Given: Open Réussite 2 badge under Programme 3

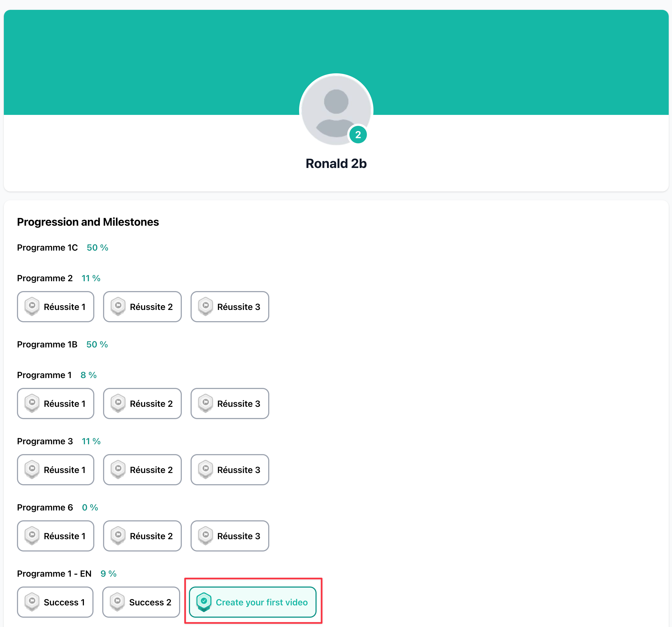Looking at the screenshot, I should point(142,470).
